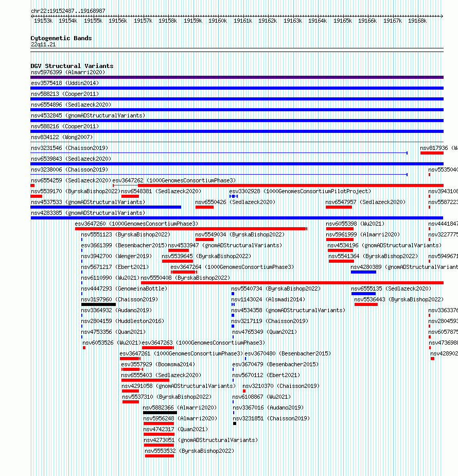Screen dimensions: 458x476
Task: Click nsv4753356 (Quan2021) label
Action: pyautogui.click(x=113, y=332)
